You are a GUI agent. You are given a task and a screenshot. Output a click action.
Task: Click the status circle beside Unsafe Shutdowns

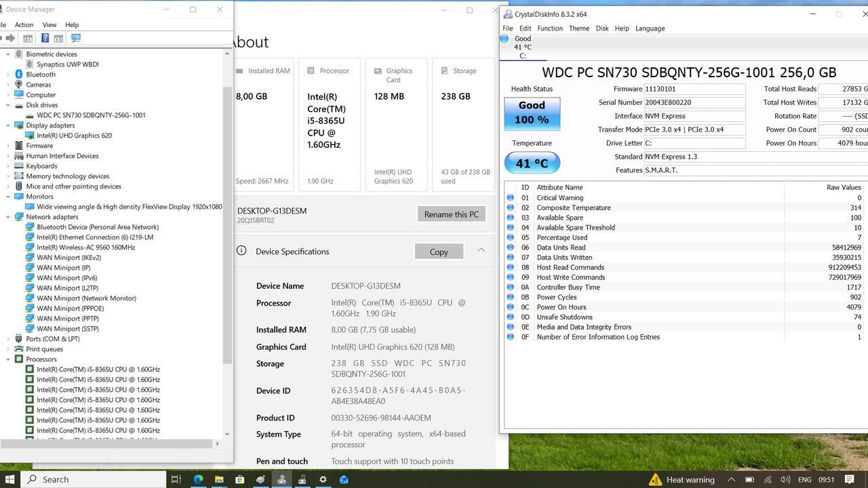click(x=511, y=317)
